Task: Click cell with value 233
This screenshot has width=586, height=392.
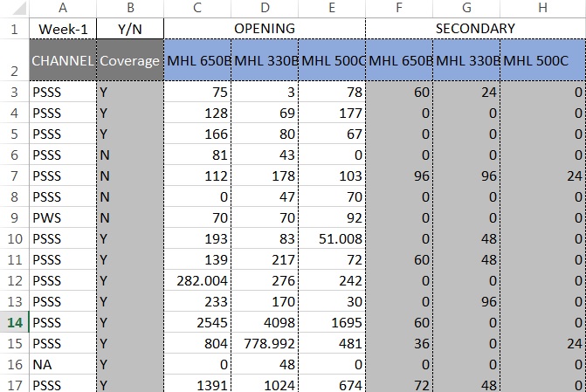Action: 197,301
